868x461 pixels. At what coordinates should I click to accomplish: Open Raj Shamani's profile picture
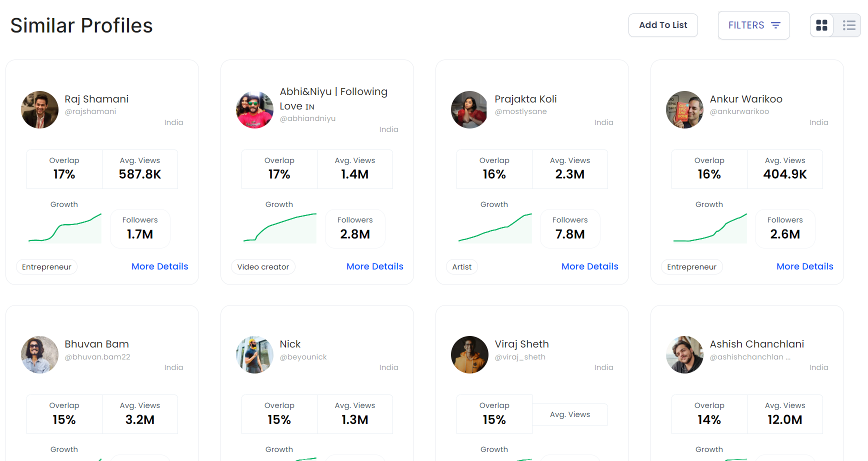[39, 109]
